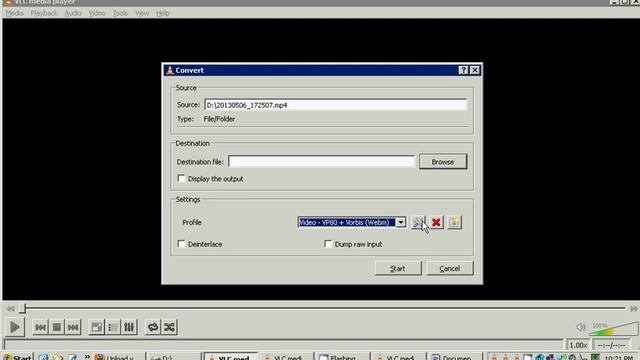
Task: Skip to the next media item
Action: click(x=73, y=327)
